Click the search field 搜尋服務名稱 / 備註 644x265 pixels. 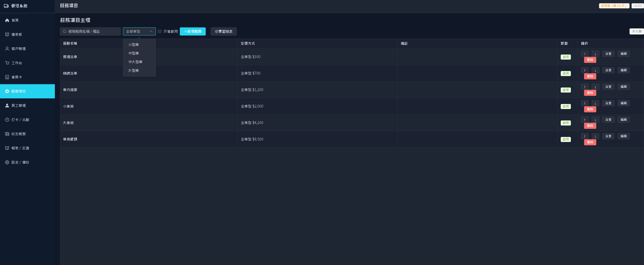point(90,31)
